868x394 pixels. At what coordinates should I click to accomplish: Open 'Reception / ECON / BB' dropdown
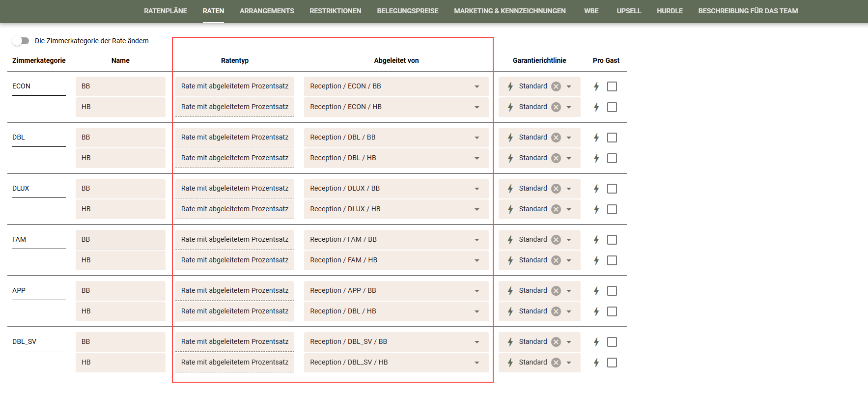pos(396,86)
